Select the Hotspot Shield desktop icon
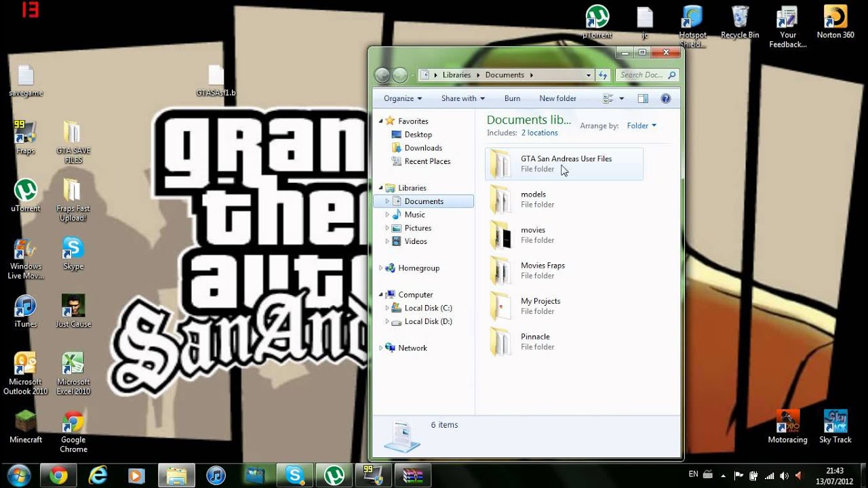 [x=692, y=27]
